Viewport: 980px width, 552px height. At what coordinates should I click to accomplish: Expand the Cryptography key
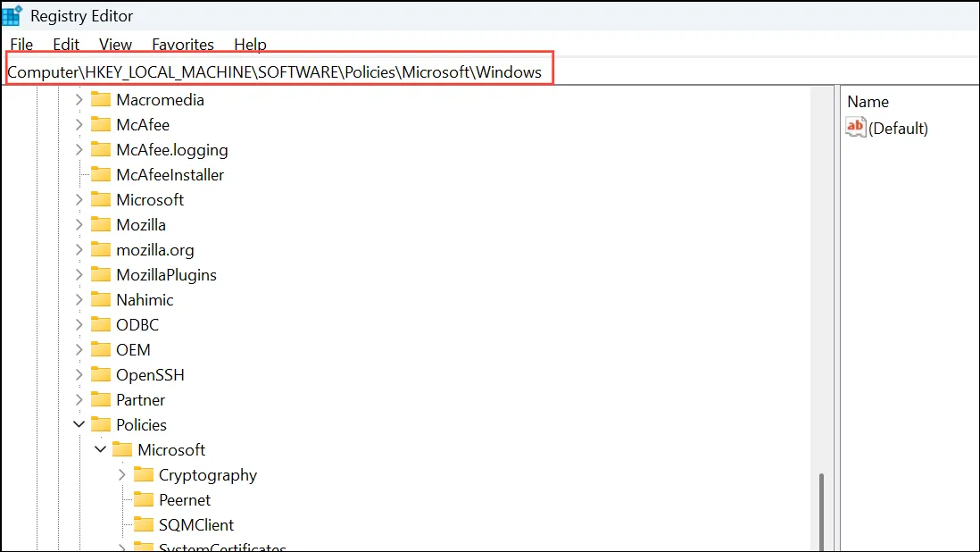[x=122, y=474]
